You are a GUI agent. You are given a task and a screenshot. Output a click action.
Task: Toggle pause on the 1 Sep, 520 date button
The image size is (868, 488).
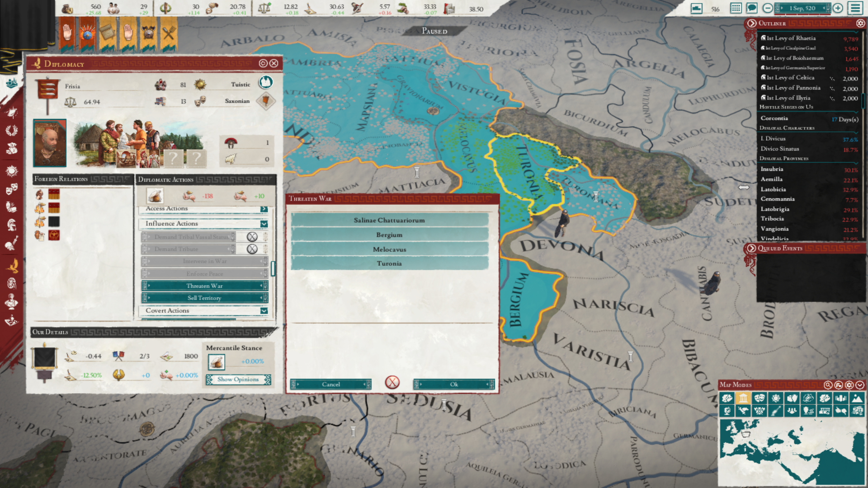[802, 8]
